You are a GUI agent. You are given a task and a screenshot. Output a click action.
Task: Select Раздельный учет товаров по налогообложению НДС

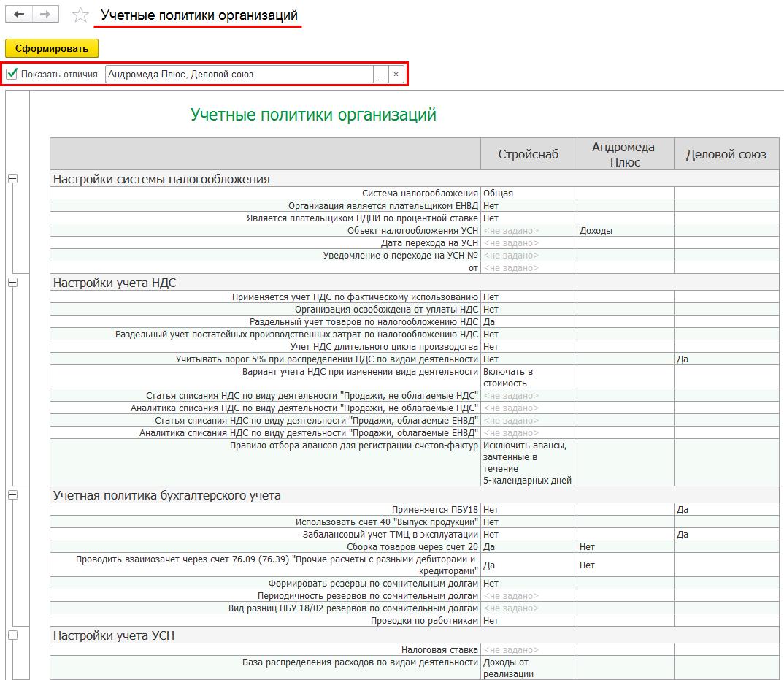click(x=364, y=322)
